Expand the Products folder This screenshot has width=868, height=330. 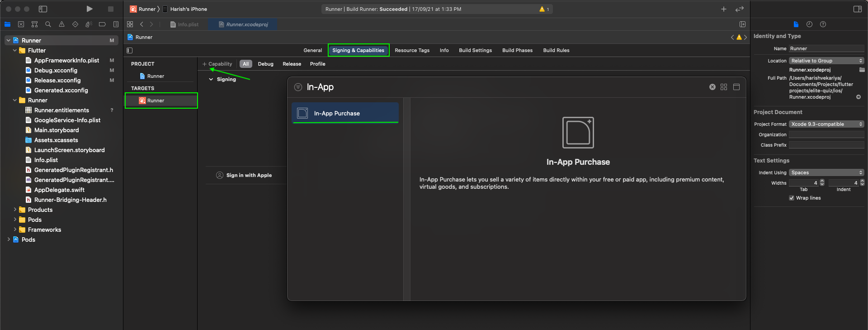coord(15,210)
